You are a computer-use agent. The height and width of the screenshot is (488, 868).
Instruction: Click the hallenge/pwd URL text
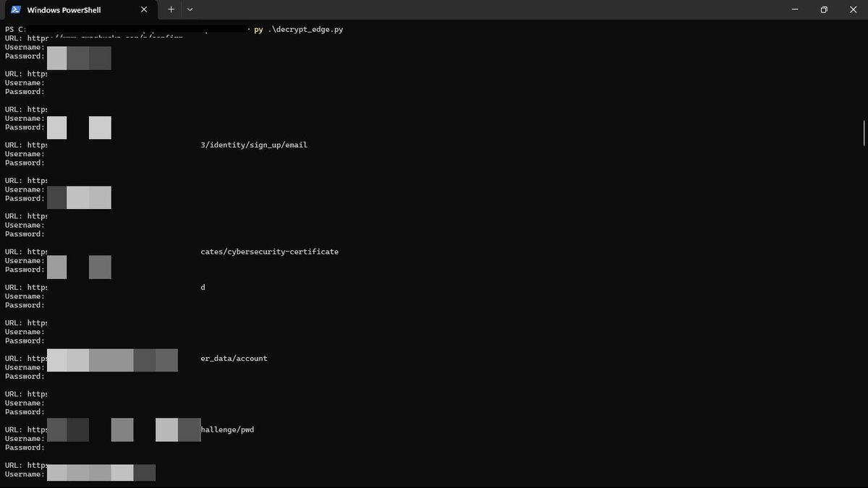(227, 429)
